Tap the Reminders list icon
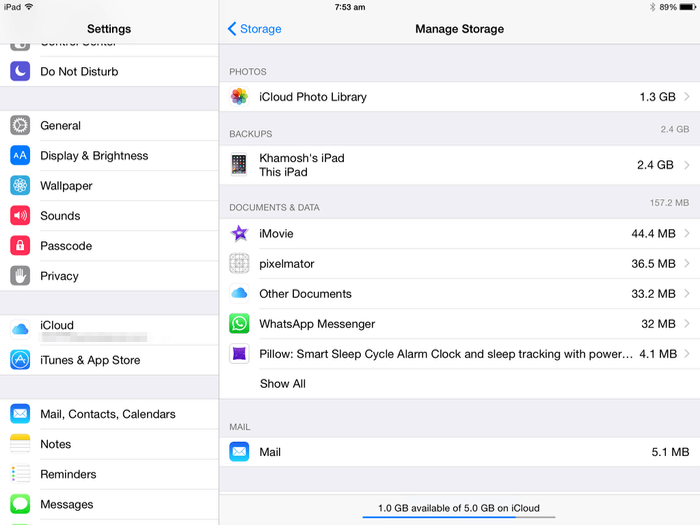Viewport: 700px width, 525px height. pos(20,474)
